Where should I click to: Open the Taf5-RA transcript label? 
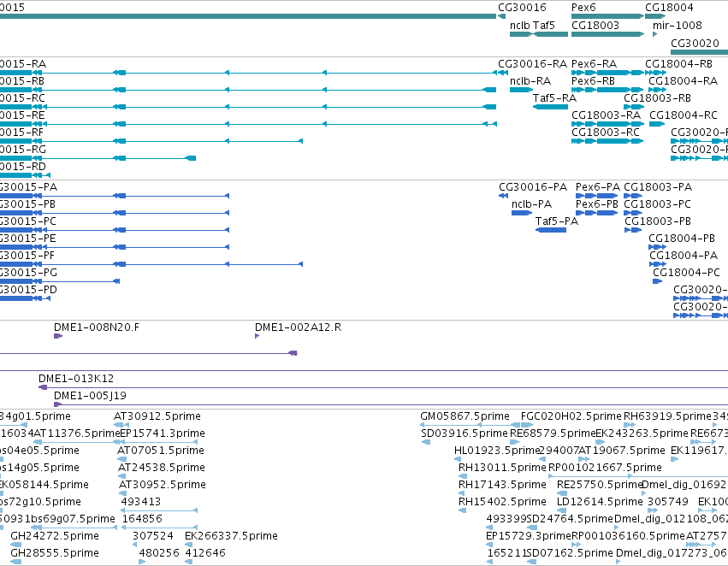pyautogui.click(x=554, y=97)
